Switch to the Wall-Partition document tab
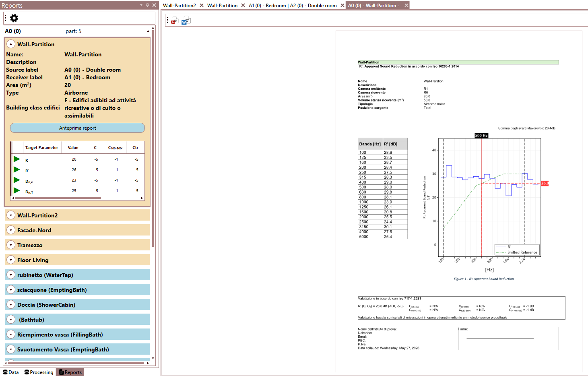 [x=222, y=6]
